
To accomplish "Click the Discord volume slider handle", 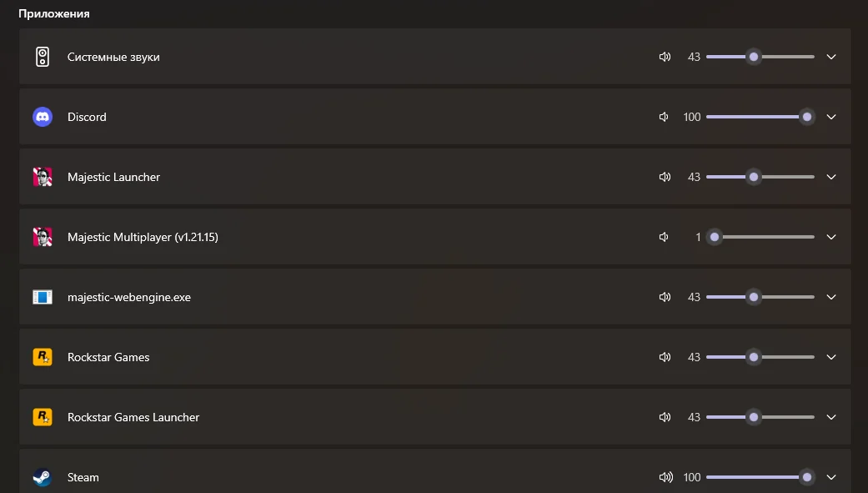I will (x=807, y=117).
